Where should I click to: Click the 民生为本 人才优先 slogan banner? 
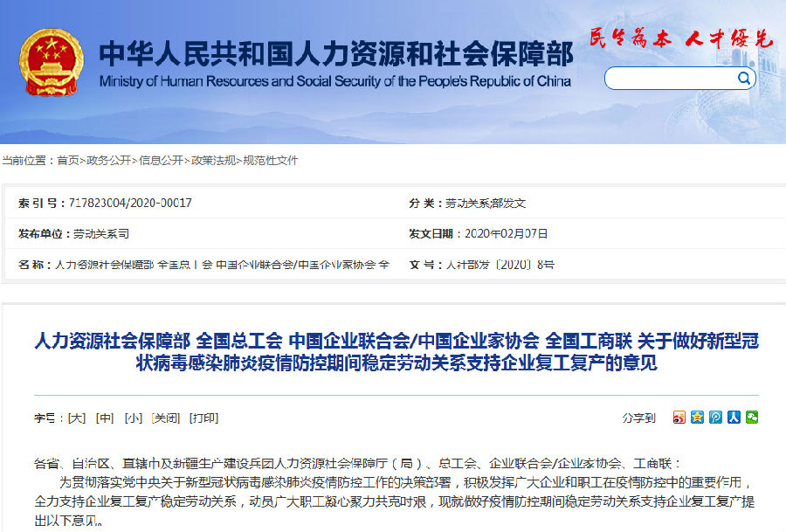pos(681,38)
